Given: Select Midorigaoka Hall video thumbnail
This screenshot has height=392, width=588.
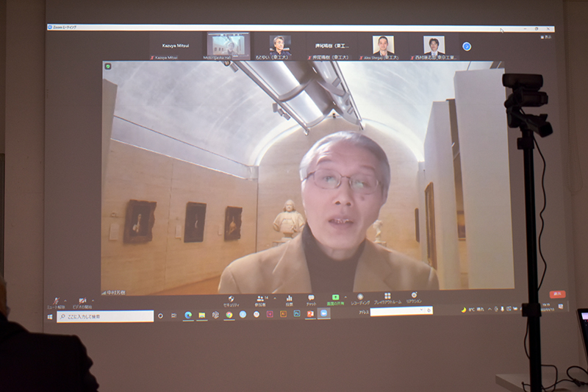Looking at the screenshot, I should [229, 46].
